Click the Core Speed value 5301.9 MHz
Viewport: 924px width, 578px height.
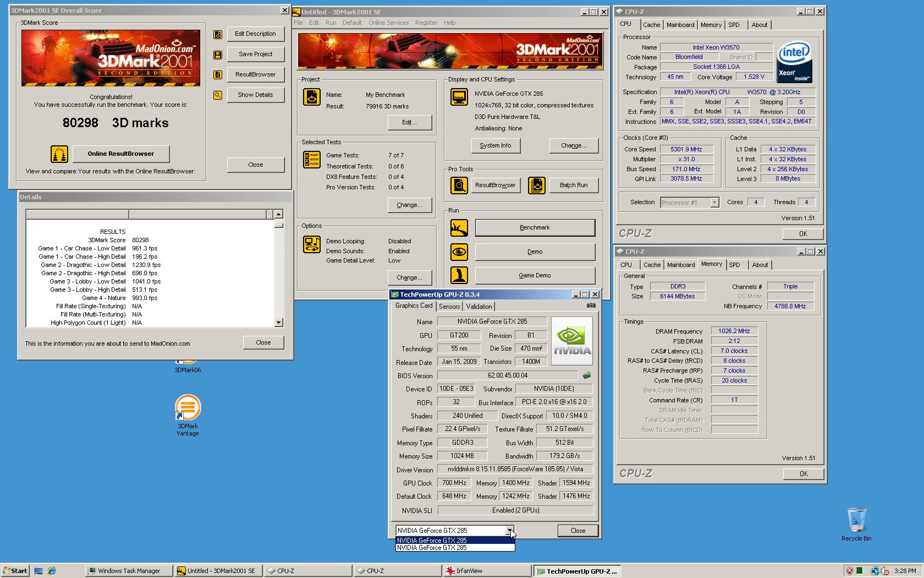click(686, 149)
